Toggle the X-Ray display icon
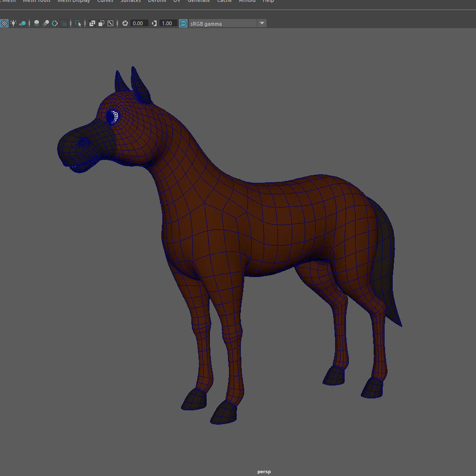 click(x=92, y=23)
